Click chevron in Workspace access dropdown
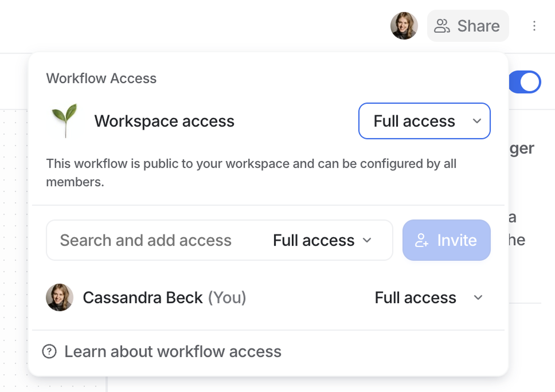This screenshot has height=392, width=555. (x=477, y=121)
